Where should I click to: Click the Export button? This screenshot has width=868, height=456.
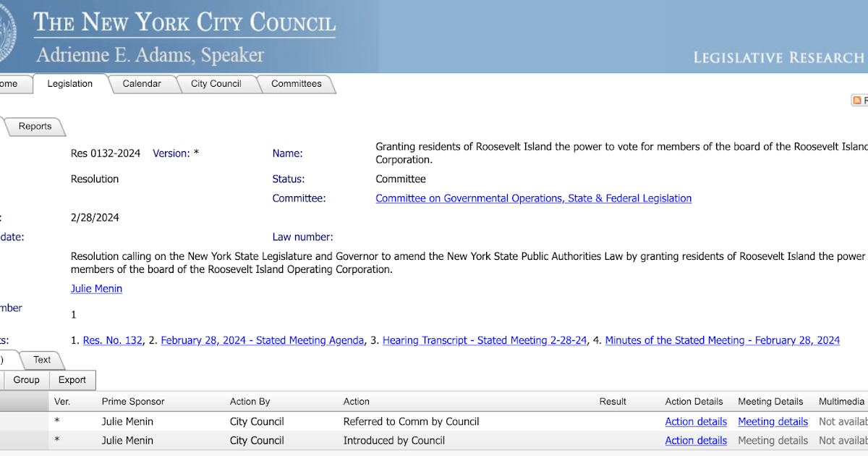point(72,380)
